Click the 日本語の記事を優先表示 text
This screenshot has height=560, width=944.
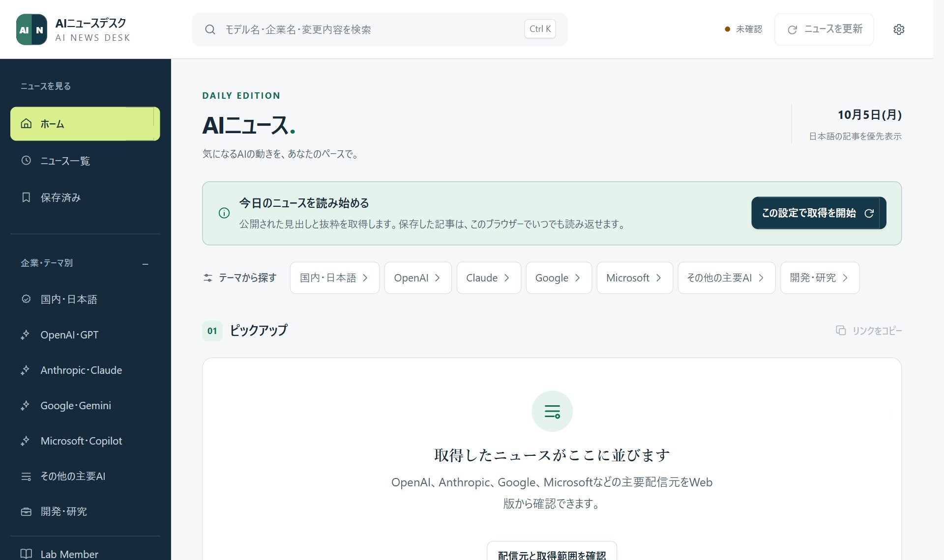[x=855, y=136]
